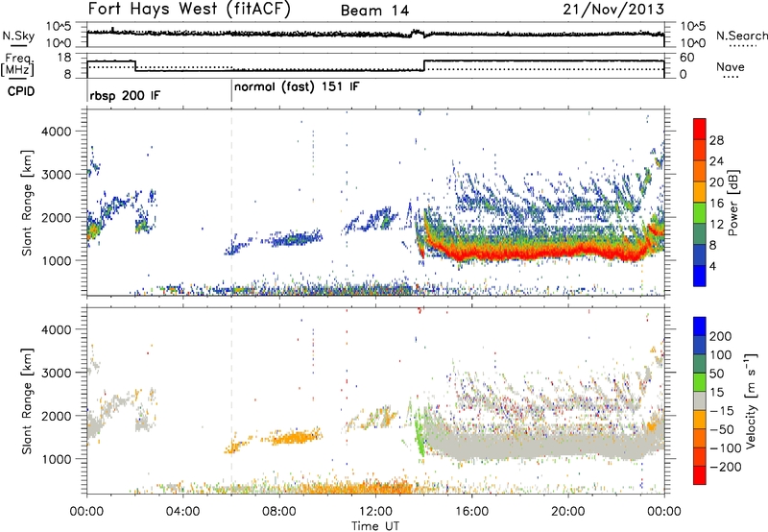Click the frequency axis "18" tick label

pos(63,58)
